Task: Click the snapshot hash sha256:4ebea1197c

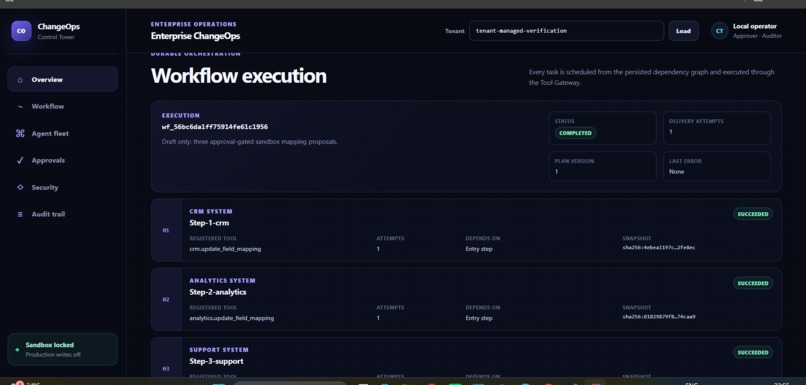Action: [x=658, y=248]
